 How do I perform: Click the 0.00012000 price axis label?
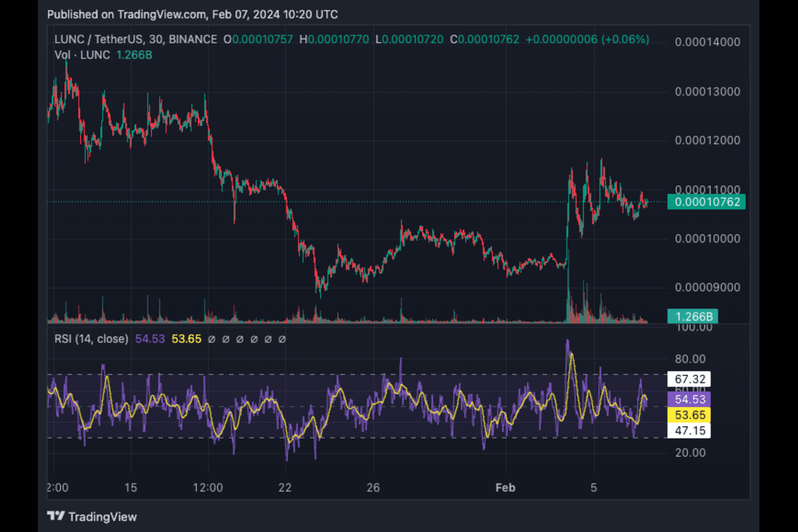(x=708, y=140)
